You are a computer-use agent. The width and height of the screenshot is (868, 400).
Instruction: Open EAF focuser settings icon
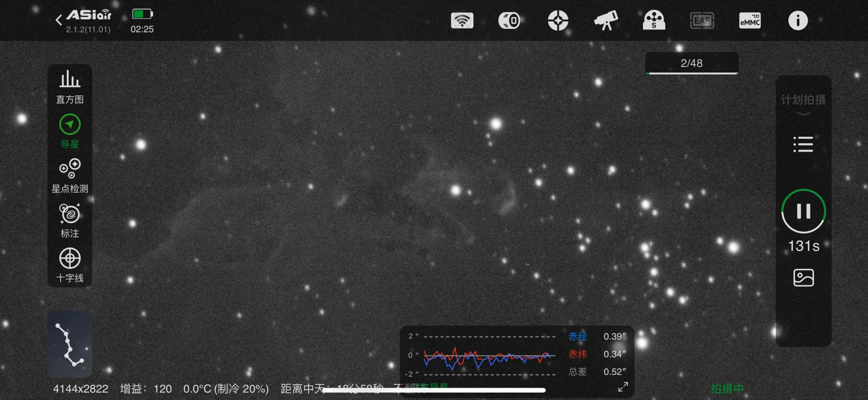[x=702, y=20]
